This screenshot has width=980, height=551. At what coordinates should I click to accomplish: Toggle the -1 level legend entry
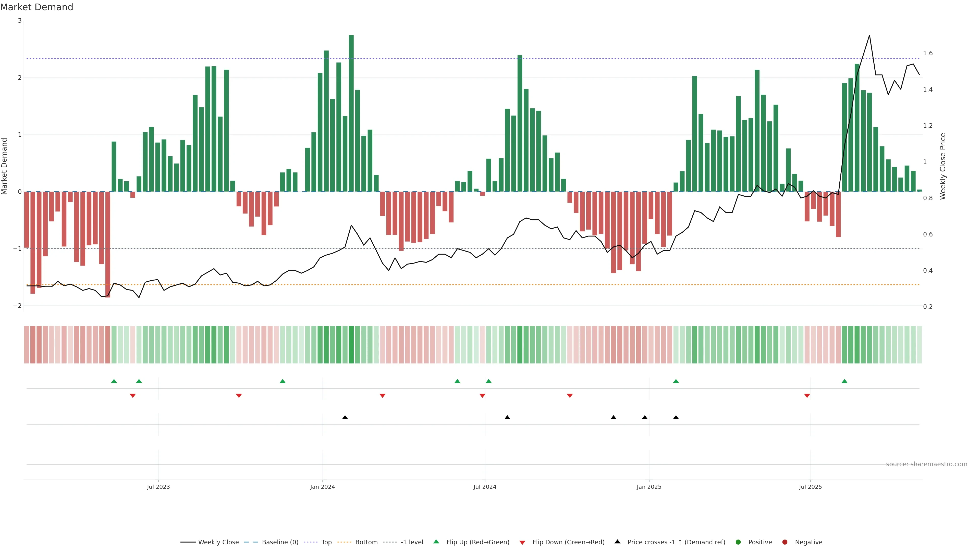[x=412, y=542]
